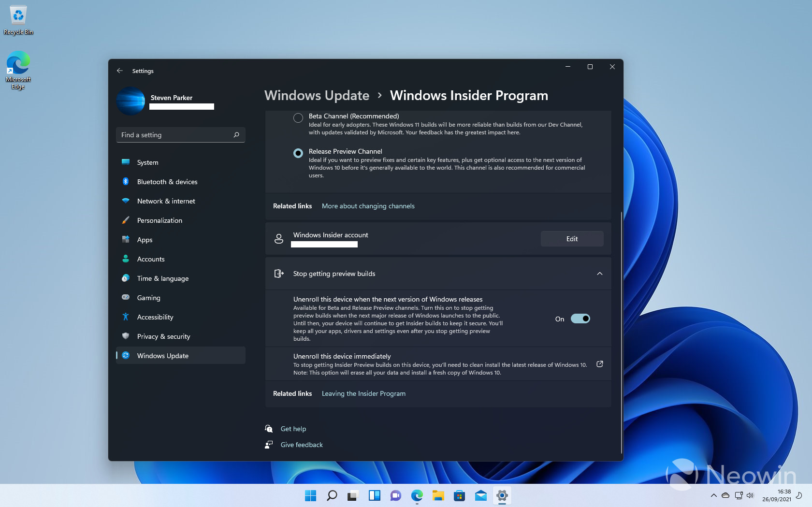This screenshot has width=812, height=507.
Task: Open Microsoft Edge from the taskbar
Action: pyautogui.click(x=417, y=495)
